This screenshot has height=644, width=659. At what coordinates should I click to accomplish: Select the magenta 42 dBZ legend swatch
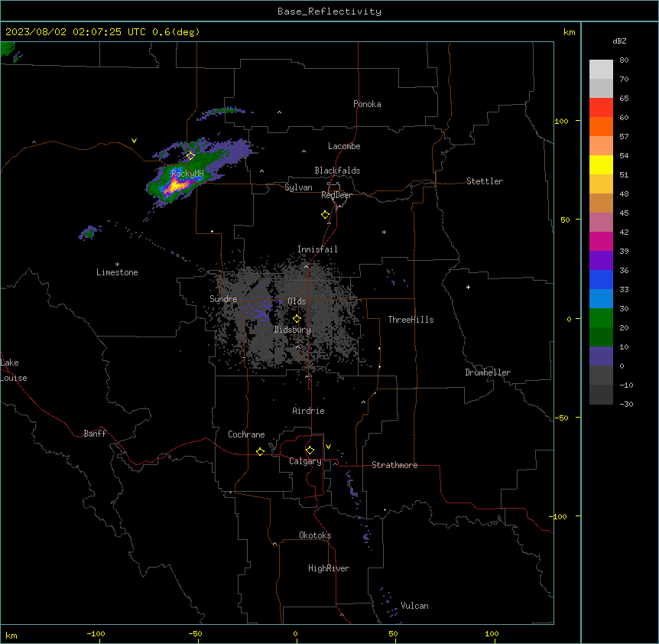pyautogui.click(x=601, y=241)
